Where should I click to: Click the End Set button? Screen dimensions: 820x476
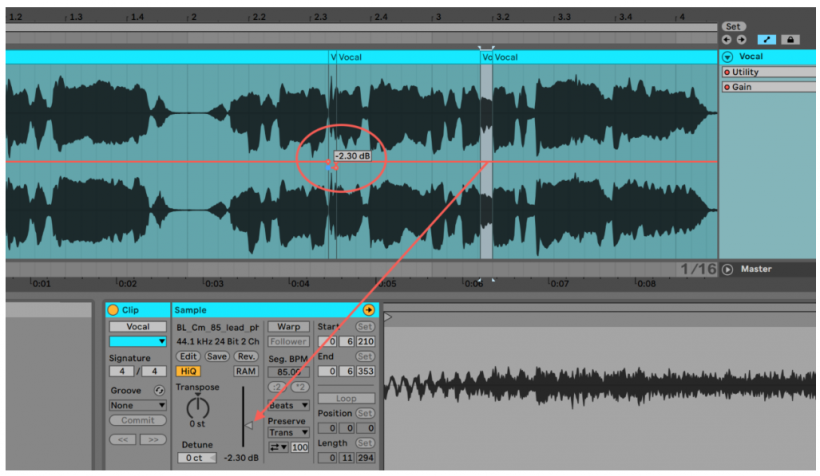click(x=365, y=356)
